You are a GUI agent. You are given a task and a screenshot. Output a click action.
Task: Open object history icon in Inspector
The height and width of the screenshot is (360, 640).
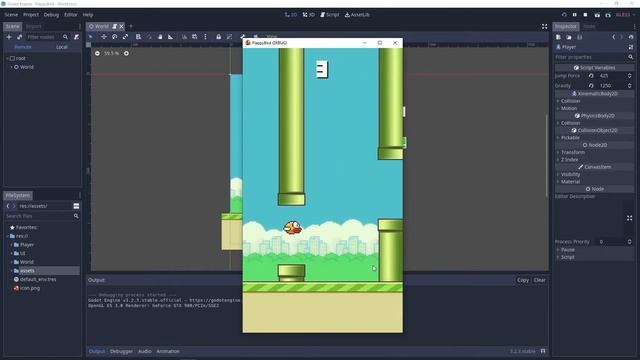tap(631, 37)
